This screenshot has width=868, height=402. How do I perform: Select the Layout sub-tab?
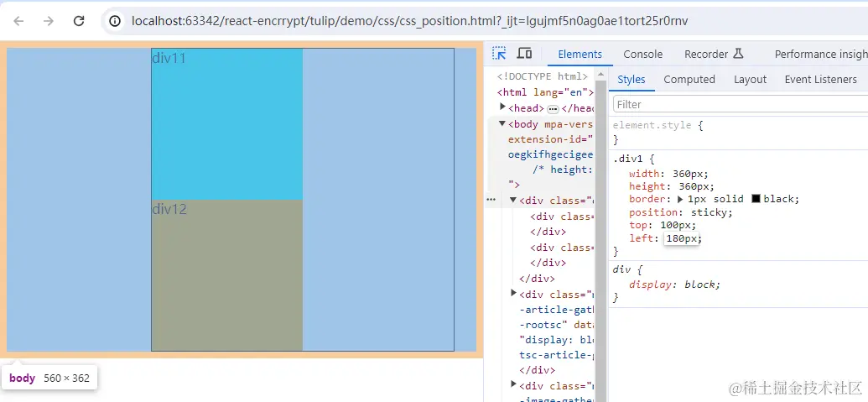750,79
